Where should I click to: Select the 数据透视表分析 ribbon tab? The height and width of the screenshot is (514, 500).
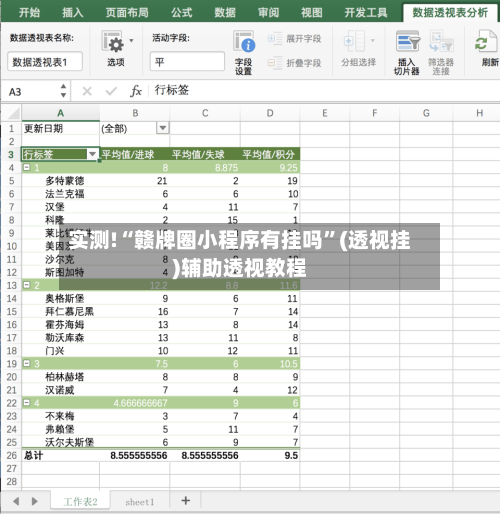pyautogui.click(x=450, y=13)
